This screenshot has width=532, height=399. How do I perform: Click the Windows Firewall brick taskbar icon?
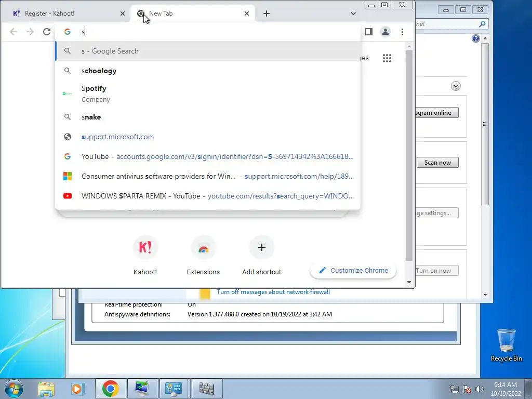tap(206, 389)
